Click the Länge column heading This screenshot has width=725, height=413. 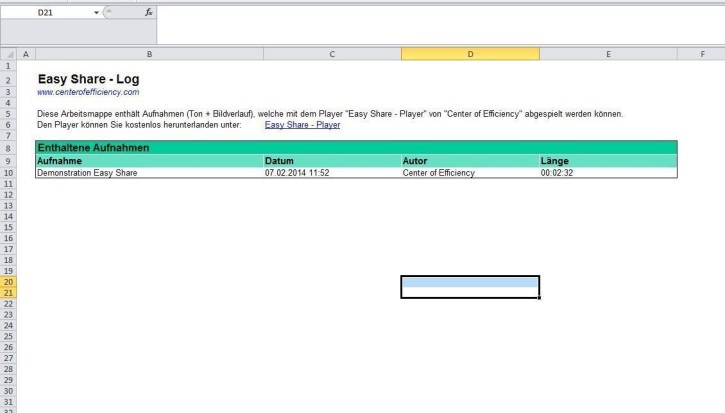[554, 161]
